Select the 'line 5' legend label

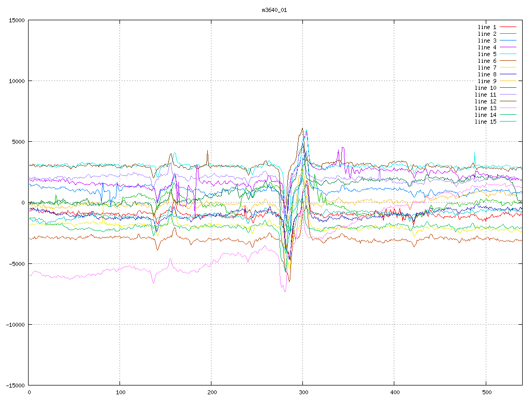[487, 54]
